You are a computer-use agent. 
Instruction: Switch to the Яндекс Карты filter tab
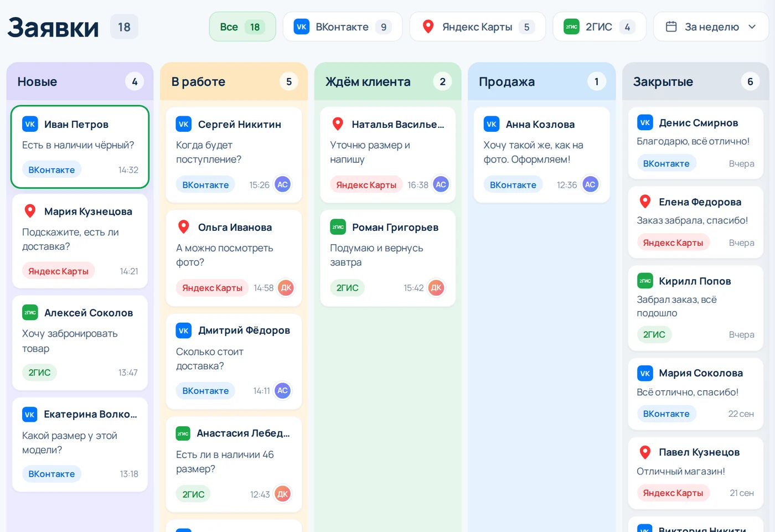pyautogui.click(x=478, y=27)
